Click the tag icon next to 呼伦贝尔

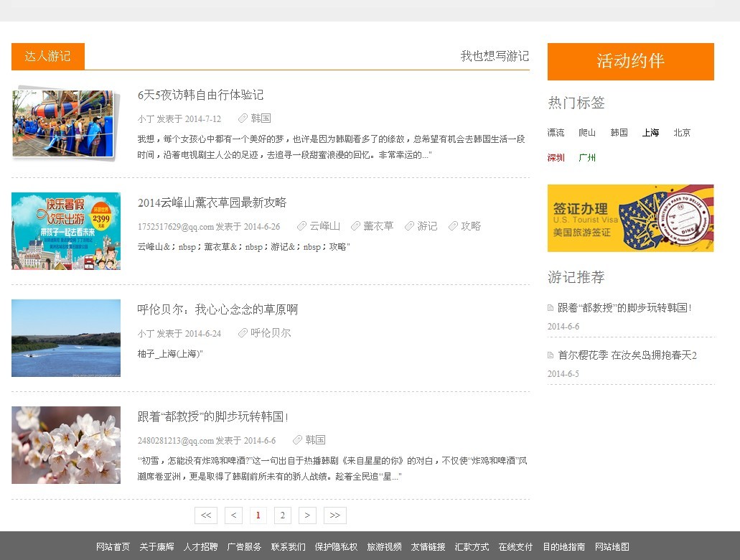pos(243,333)
